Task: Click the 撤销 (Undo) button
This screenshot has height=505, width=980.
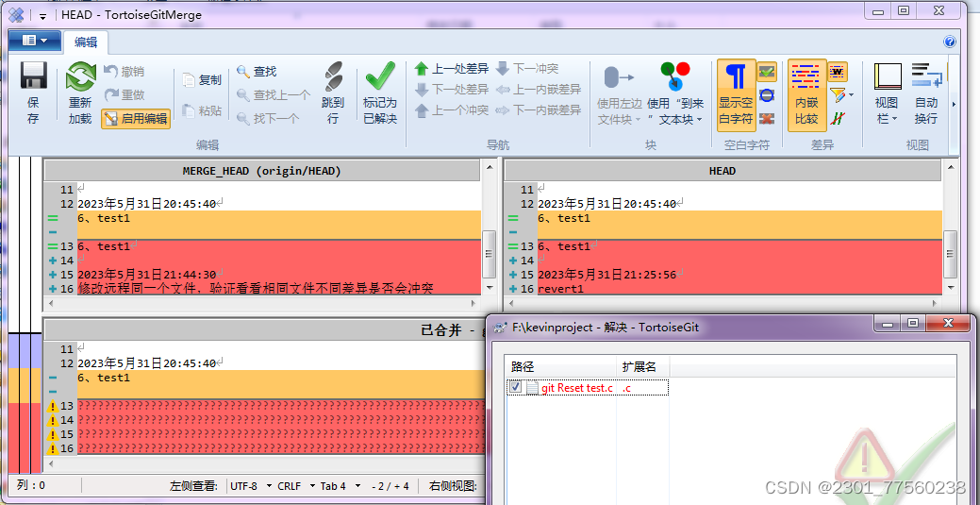Action: point(125,72)
